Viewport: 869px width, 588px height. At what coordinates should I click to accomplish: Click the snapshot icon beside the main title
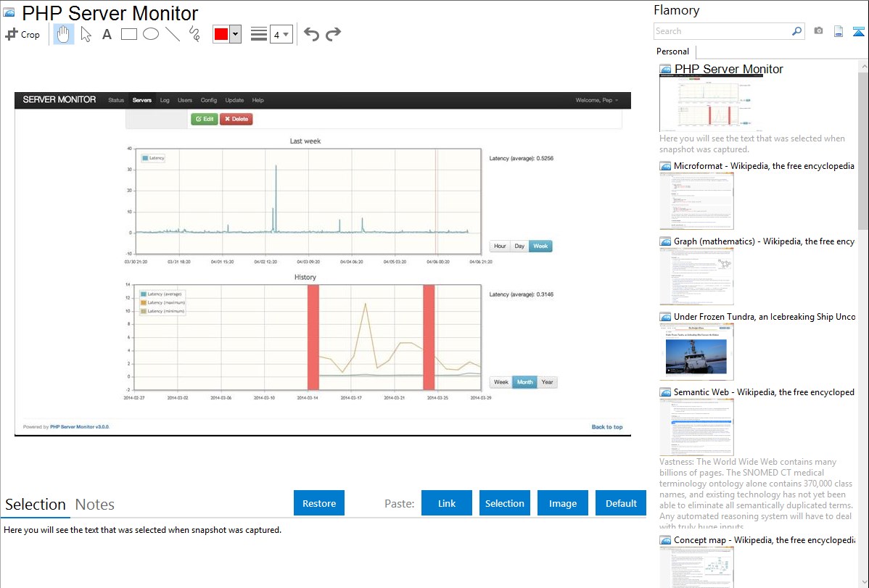9,13
